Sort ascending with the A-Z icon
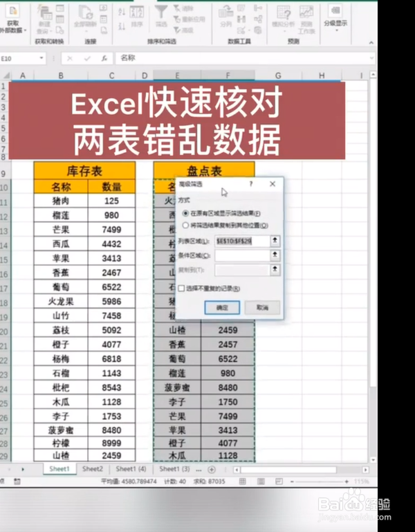The image size is (415, 532). tap(122, 12)
